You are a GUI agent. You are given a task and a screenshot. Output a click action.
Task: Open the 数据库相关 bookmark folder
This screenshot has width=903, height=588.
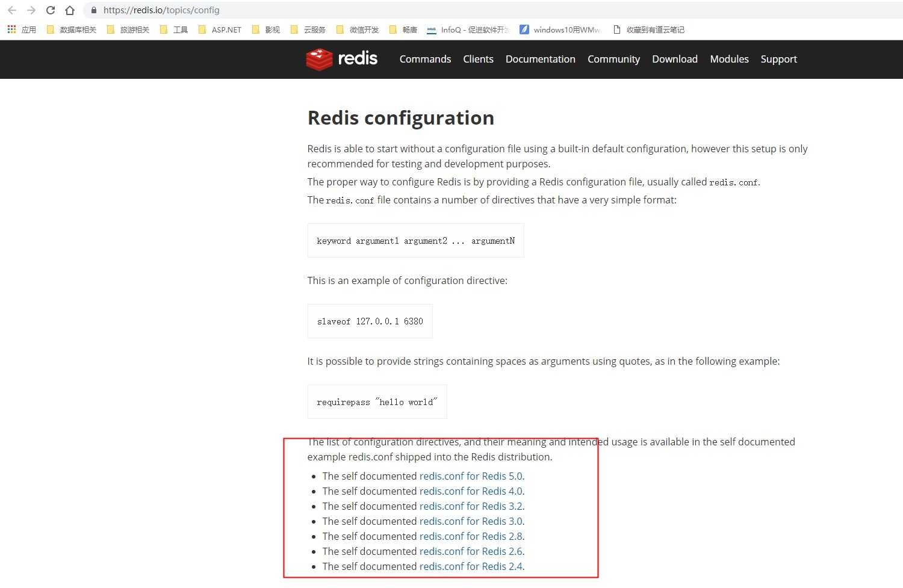72,29
